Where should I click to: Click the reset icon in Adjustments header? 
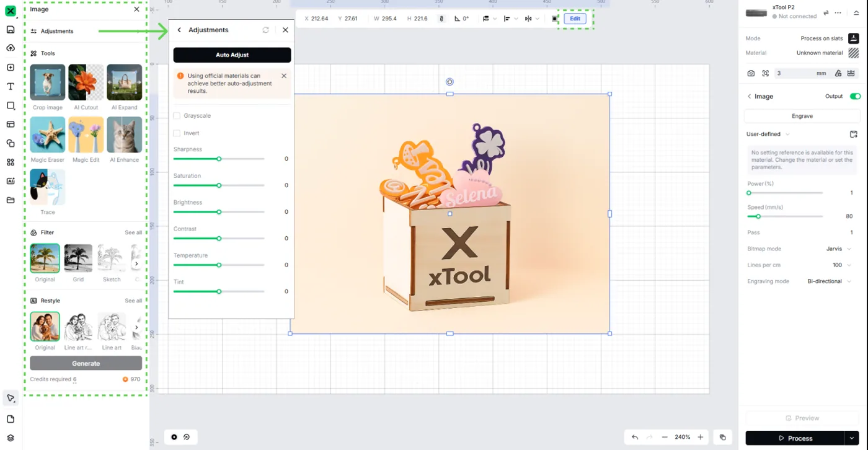click(266, 30)
